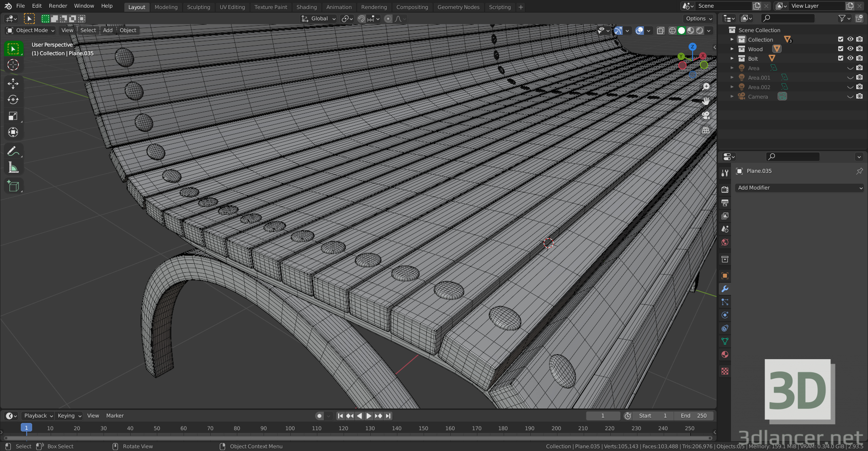Uncheck the Wood collection checkbox
Screen dimensions: 868x451
841,49
